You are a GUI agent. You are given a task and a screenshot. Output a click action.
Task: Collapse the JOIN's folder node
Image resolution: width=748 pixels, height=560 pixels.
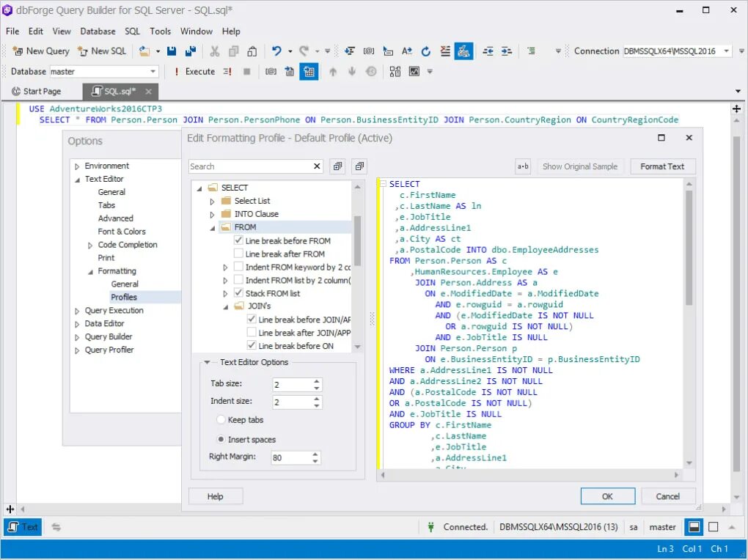(x=226, y=306)
